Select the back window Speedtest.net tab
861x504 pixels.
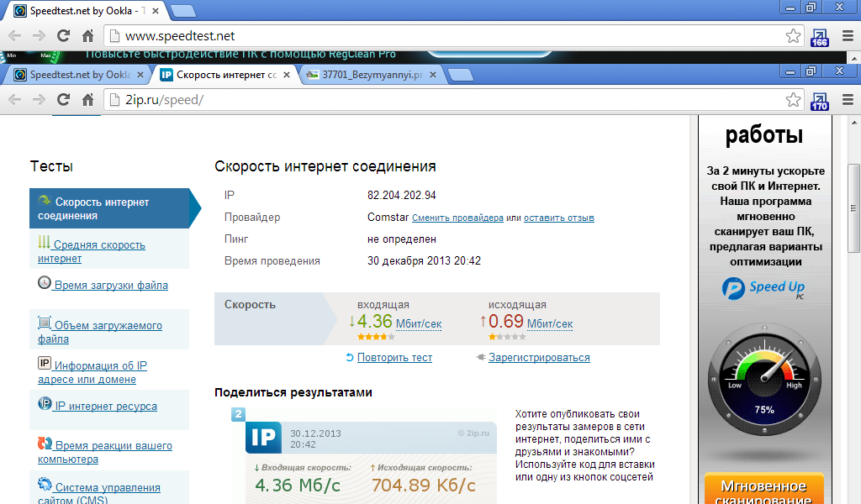86,10
